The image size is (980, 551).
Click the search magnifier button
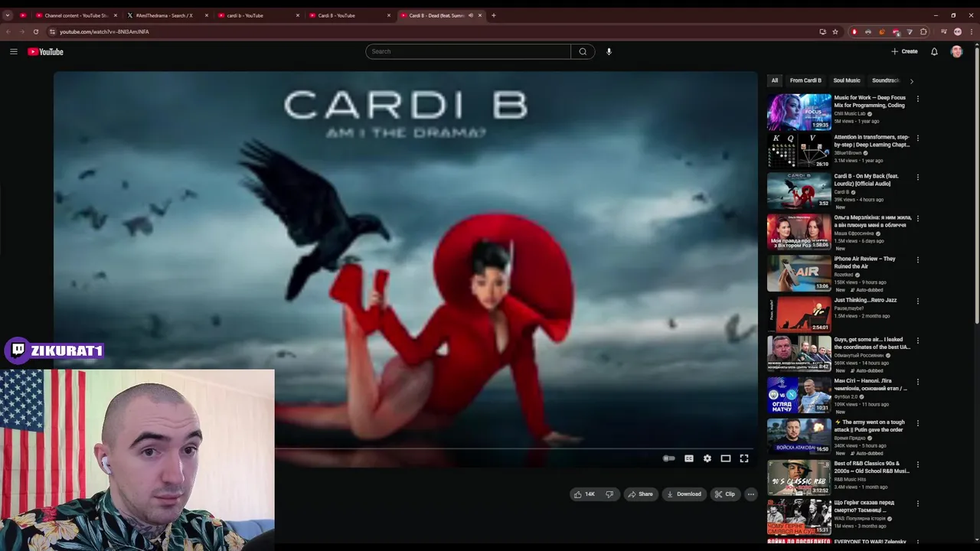[583, 51]
